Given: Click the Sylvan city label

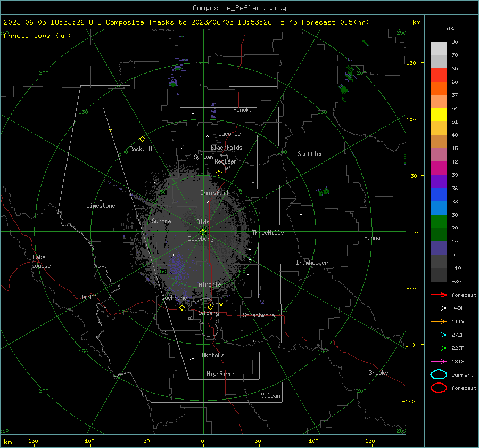Looking at the screenshot, I should coord(203,157).
